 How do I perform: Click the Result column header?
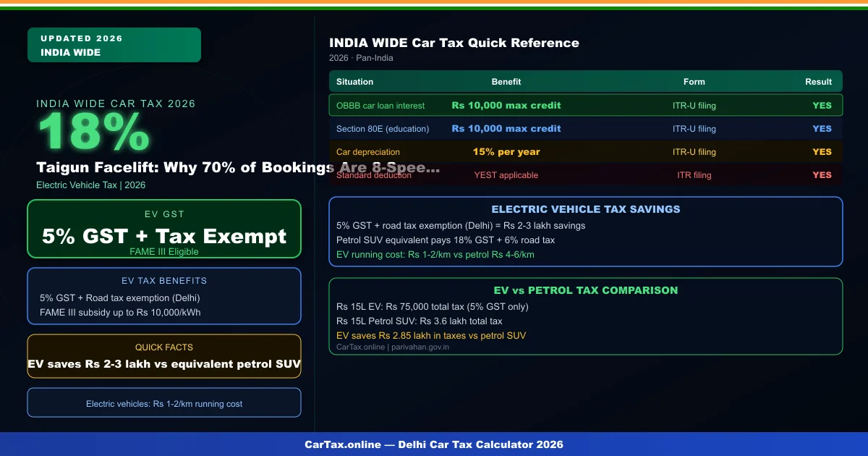[x=819, y=82]
